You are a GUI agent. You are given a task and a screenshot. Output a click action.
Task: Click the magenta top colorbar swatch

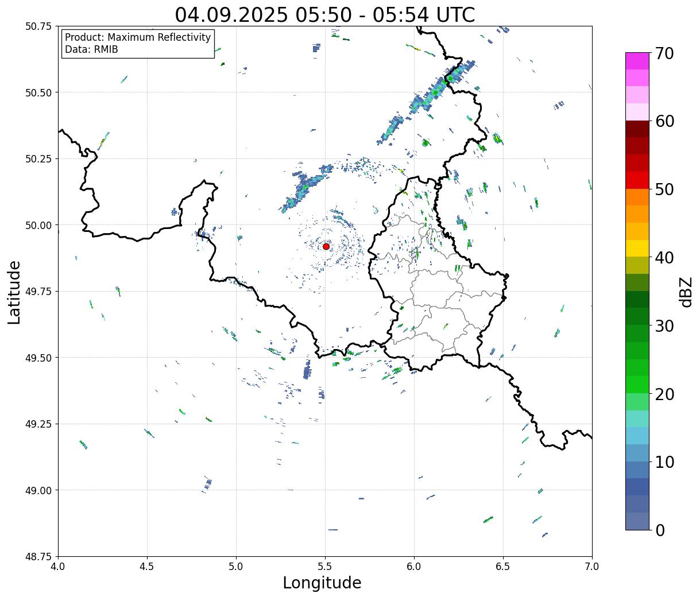[x=637, y=61]
